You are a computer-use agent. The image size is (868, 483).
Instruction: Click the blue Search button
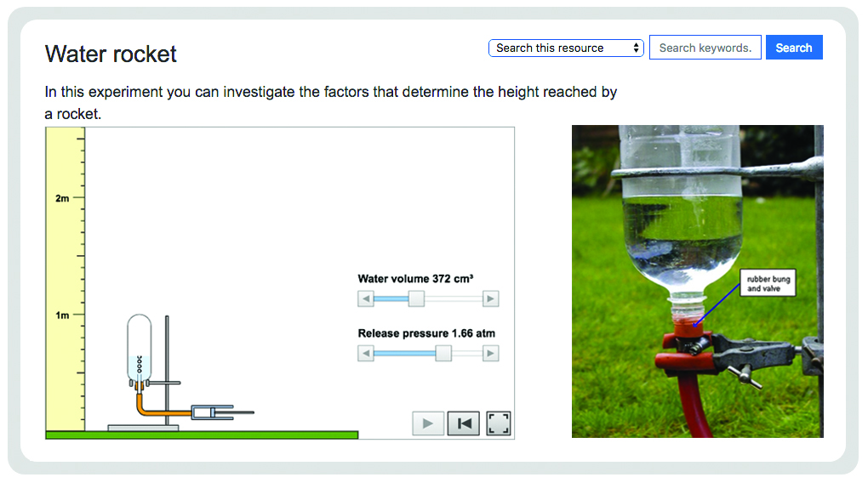tap(794, 48)
